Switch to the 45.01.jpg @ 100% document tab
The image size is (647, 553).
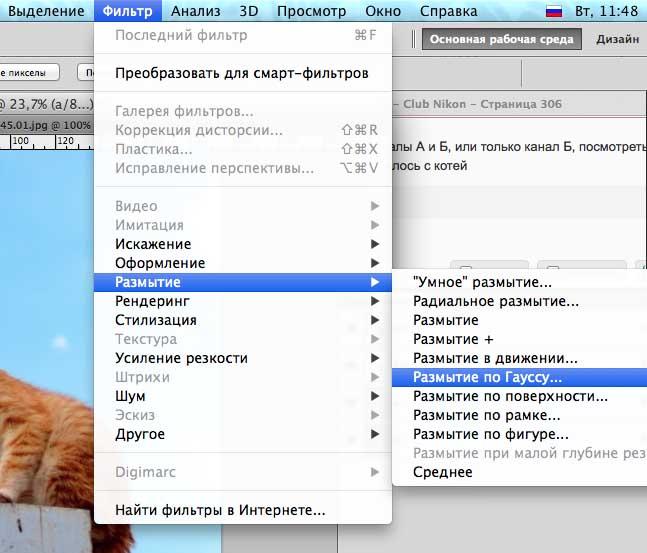tap(46, 125)
